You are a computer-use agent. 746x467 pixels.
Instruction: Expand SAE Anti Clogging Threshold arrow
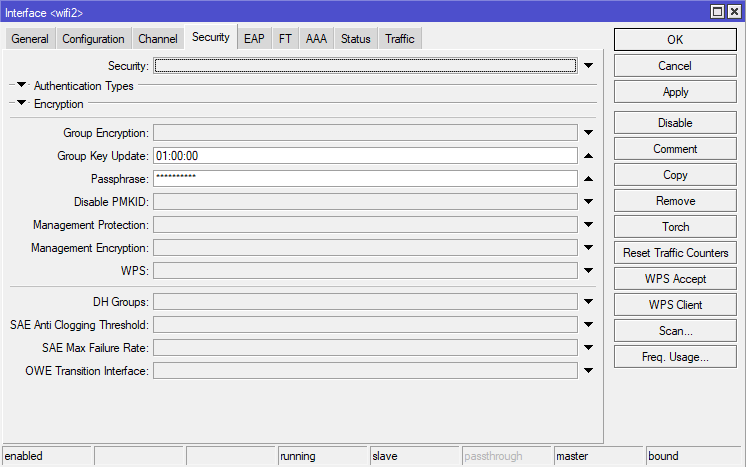pyautogui.click(x=589, y=325)
